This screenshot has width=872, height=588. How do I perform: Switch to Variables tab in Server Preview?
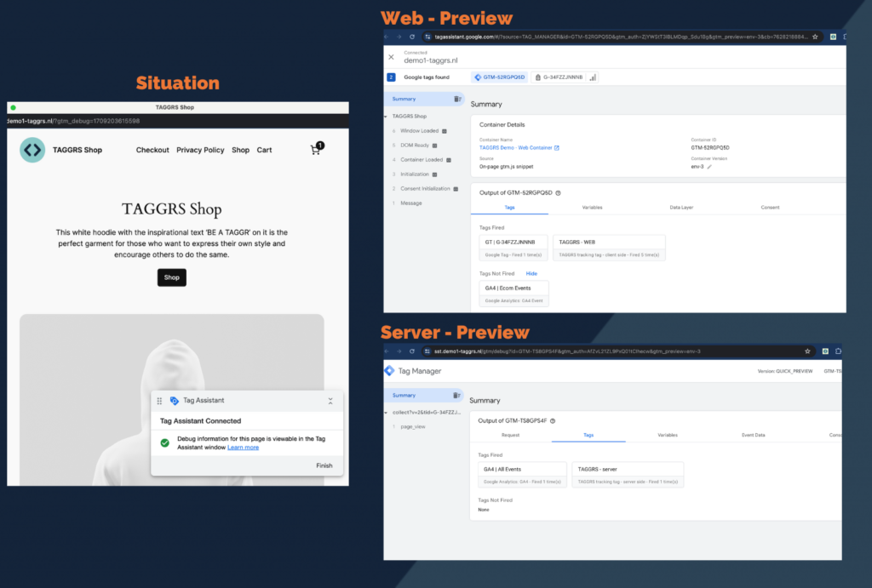[x=668, y=435]
